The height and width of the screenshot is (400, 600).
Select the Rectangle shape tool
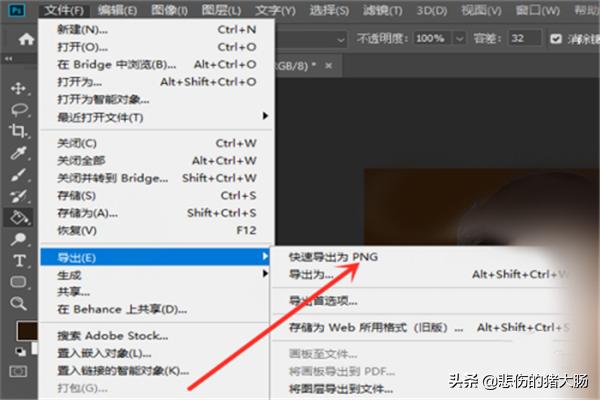(18, 282)
